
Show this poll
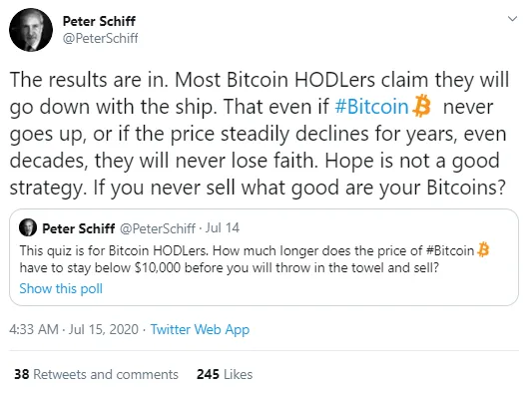point(61,288)
